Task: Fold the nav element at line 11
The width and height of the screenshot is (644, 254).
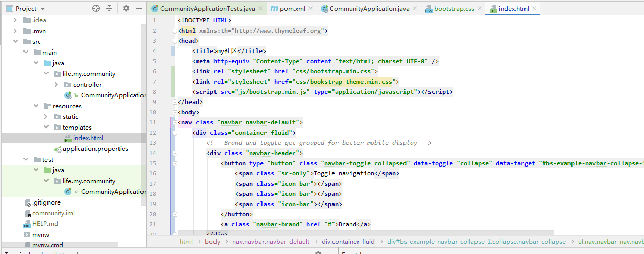Action: 175,122
